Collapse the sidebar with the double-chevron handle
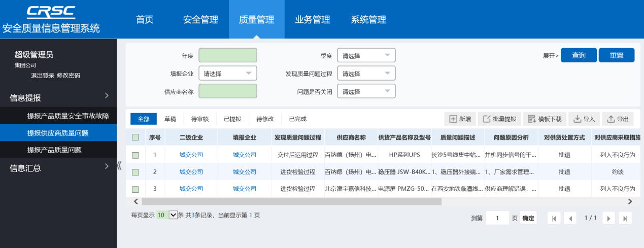 pos(120,166)
